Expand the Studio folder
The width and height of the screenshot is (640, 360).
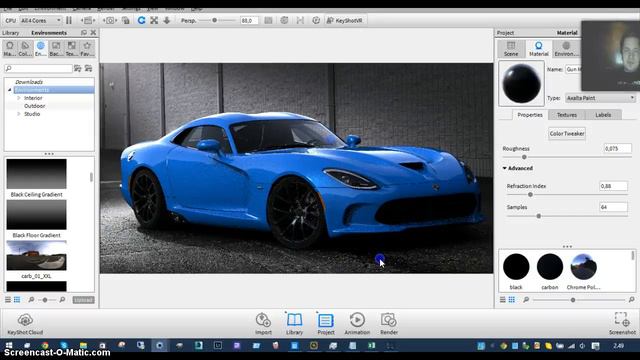(19, 114)
